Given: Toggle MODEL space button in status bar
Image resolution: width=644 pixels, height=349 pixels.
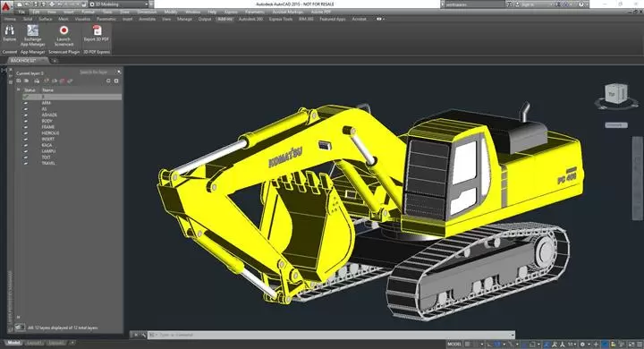Looking at the screenshot, I should (x=454, y=344).
